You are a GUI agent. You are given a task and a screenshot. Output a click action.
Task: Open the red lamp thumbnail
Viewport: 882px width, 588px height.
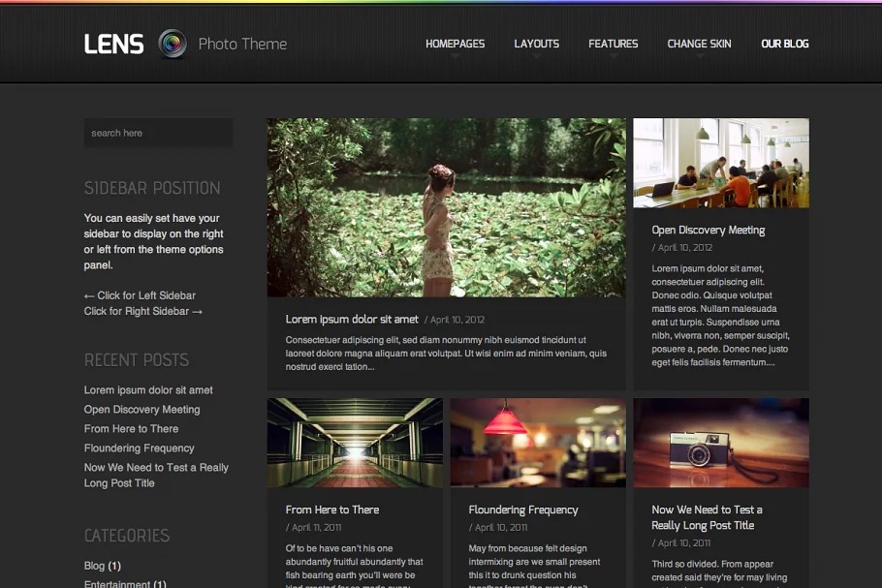tap(537, 443)
